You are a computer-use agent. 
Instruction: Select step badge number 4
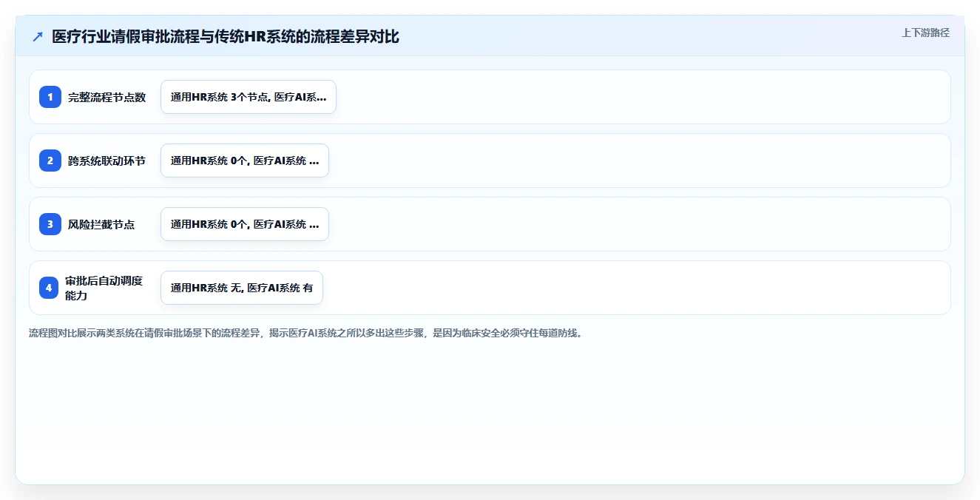coord(50,288)
